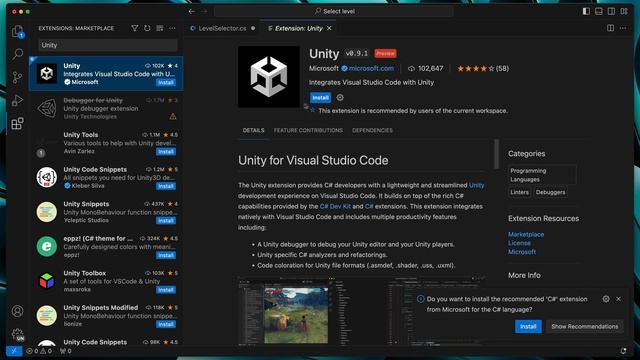Open the DETAILS tab

coord(253,131)
